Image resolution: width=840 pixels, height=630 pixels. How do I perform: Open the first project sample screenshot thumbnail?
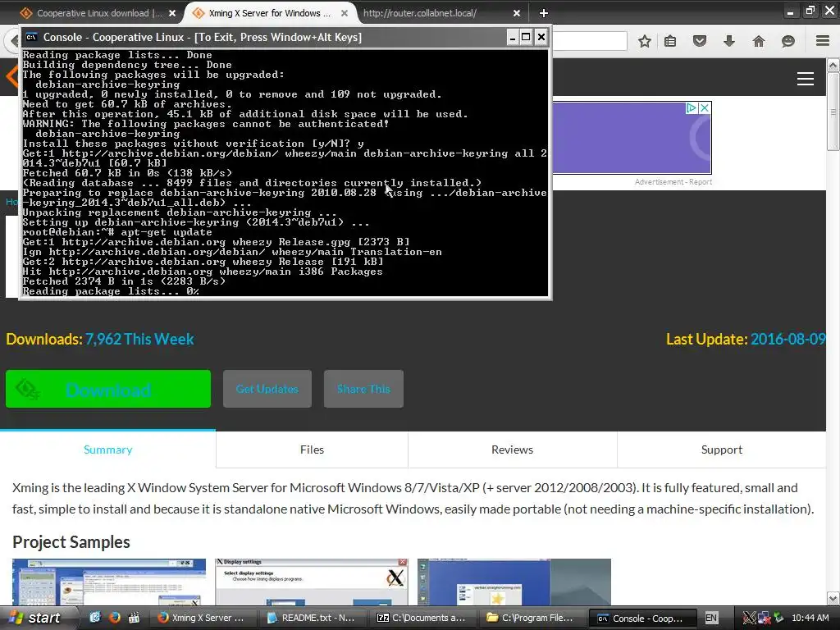109,582
